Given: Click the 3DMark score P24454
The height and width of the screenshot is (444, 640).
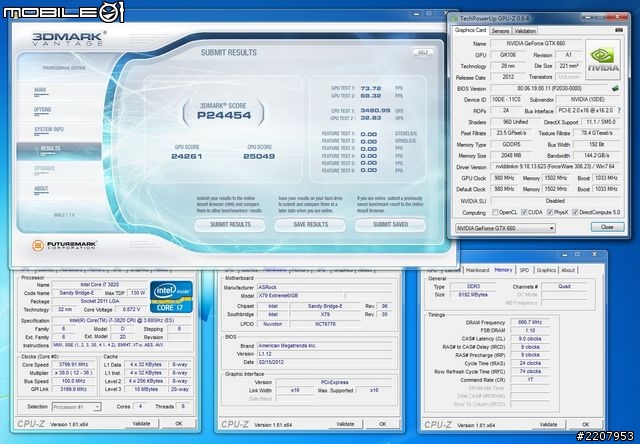Looking at the screenshot, I should [224, 115].
